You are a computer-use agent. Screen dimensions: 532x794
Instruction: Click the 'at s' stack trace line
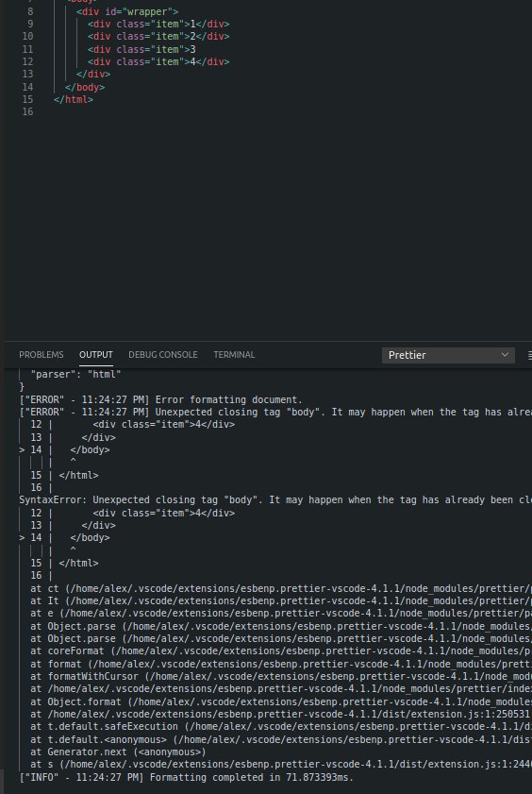(281, 765)
